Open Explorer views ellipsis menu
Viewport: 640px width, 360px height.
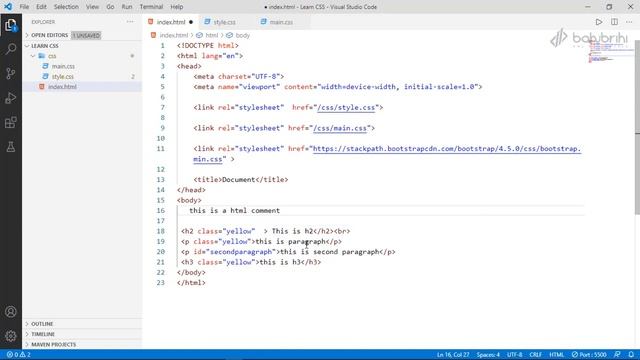pyautogui.click(x=130, y=22)
